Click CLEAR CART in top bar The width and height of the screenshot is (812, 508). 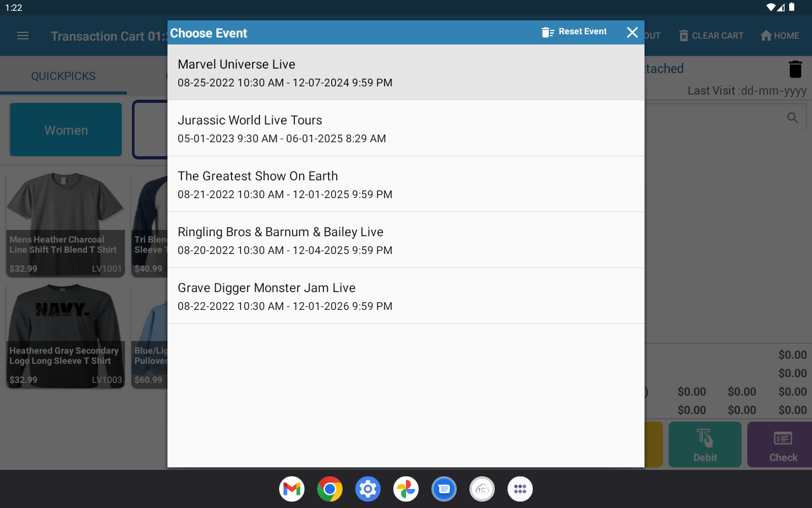711,36
